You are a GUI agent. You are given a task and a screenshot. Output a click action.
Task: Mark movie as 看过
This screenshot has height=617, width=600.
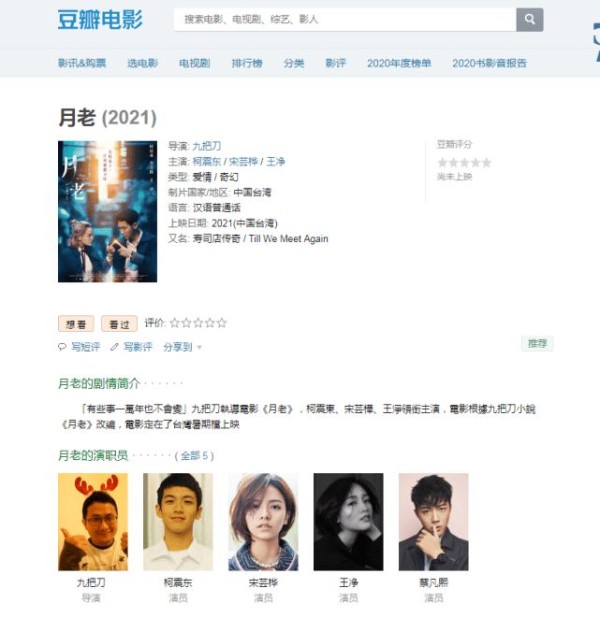(x=119, y=324)
